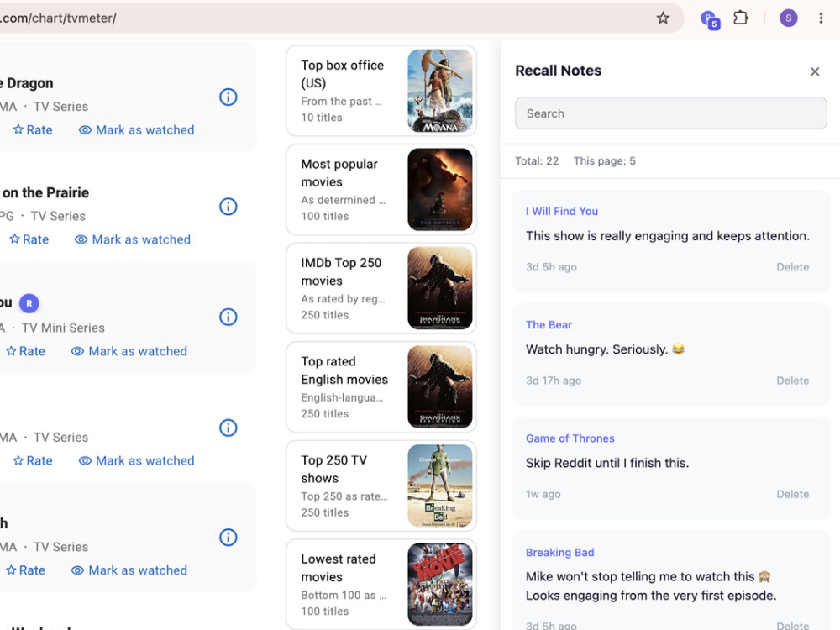This screenshot has width=840, height=630.
Task: Open the Game of Thrones note title
Action: pos(570,438)
